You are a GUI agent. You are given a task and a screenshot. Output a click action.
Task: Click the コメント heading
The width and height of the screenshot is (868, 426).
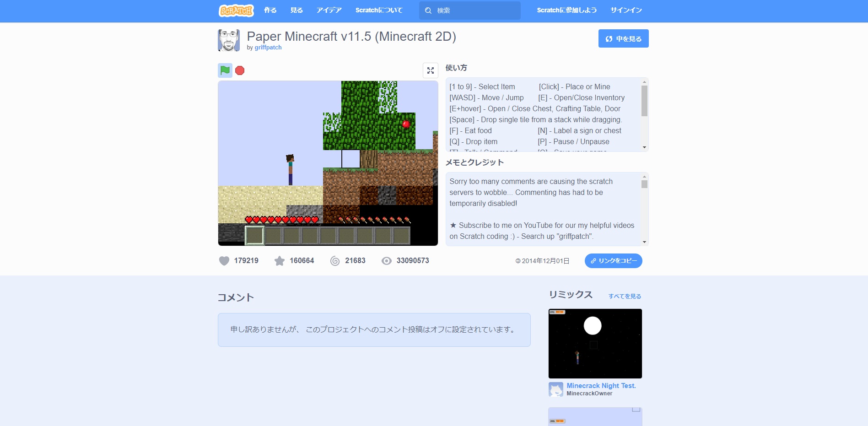pos(236,297)
